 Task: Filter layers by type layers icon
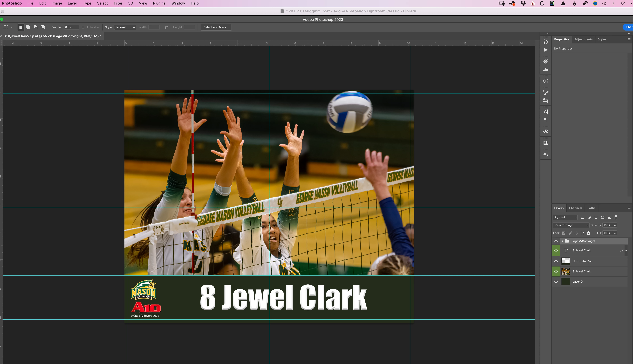tap(596, 217)
